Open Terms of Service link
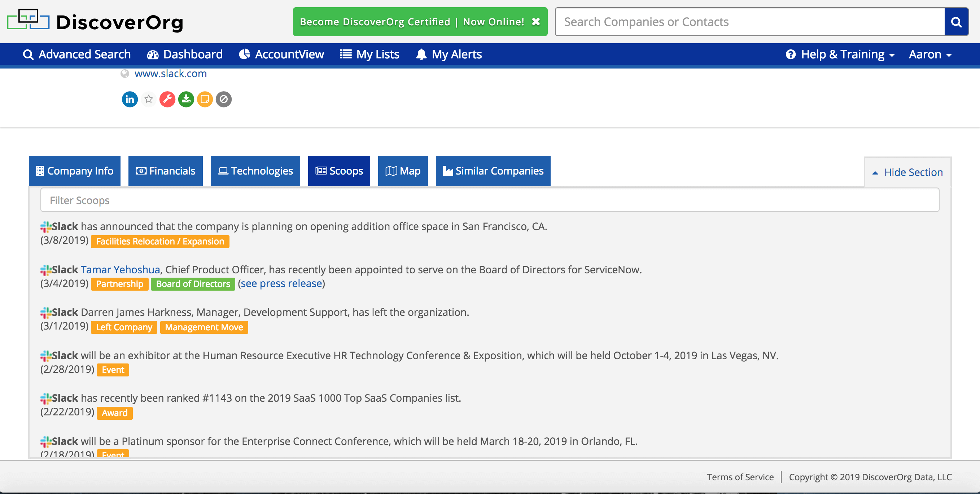Screen dimensions: 980x494 (740, 477)
